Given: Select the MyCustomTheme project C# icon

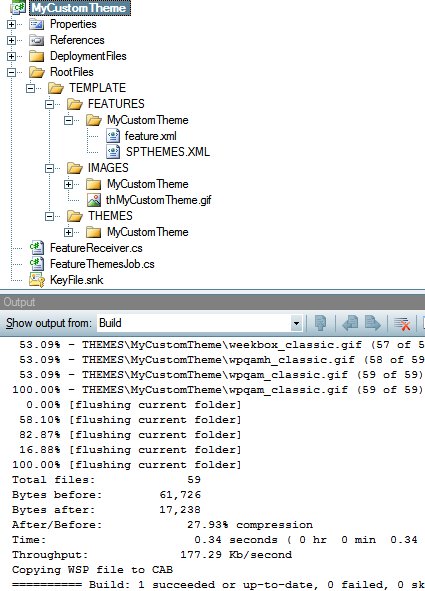Looking at the screenshot, I should pyautogui.click(x=17, y=8).
